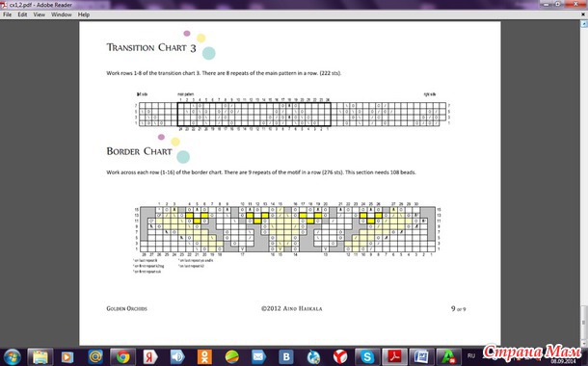The image size is (588, 366).
Task: Click the '9 of 9' page number
Action: click(x=458, y=308)
